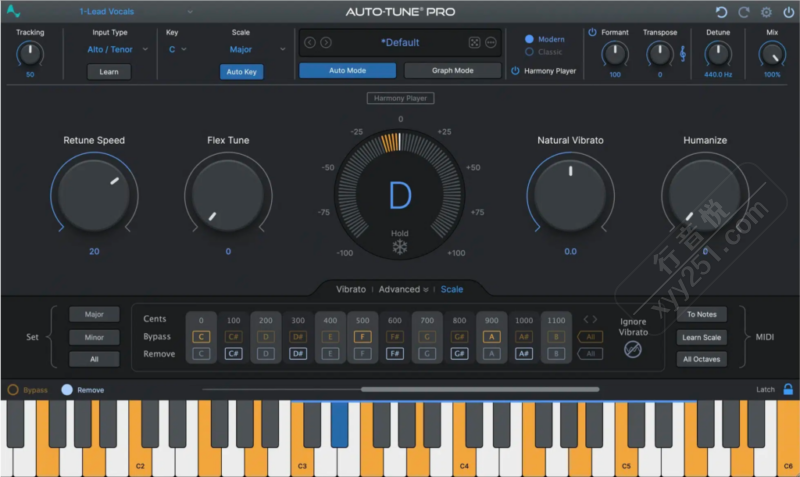Click the Remove All tag

point(590,354)
